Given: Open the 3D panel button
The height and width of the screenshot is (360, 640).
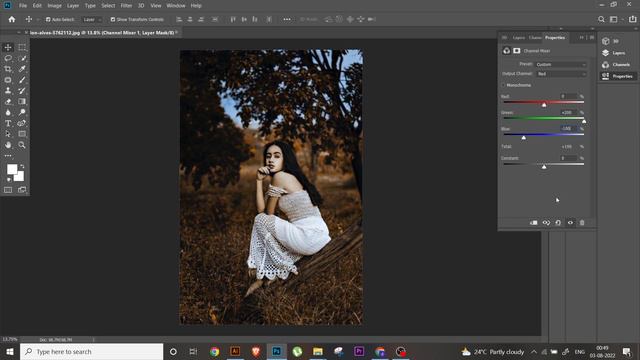Looking at the screenshot, I should point(610,41).
